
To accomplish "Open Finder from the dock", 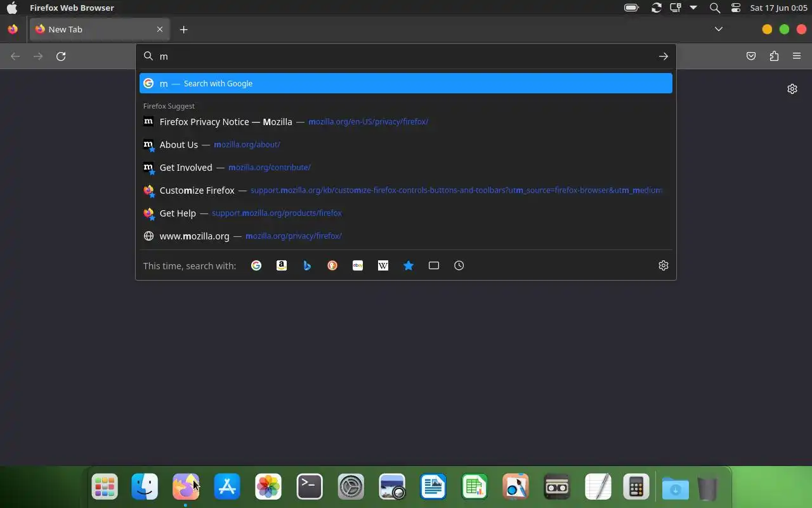I will pos(145,487).
